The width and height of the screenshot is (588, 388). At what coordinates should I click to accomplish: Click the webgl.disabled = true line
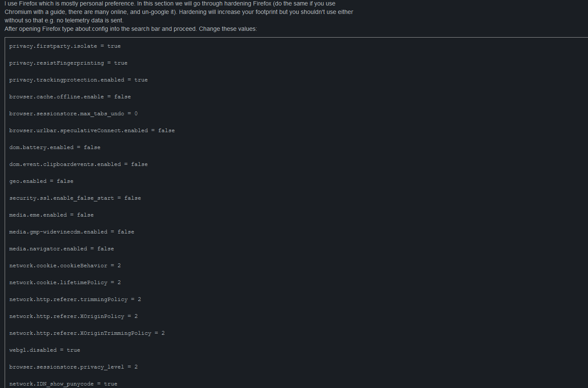click(44, 350)
